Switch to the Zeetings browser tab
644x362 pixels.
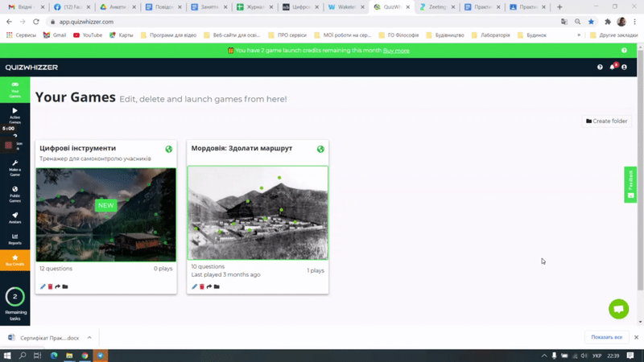pyautogui.click(x=437, y=7)
